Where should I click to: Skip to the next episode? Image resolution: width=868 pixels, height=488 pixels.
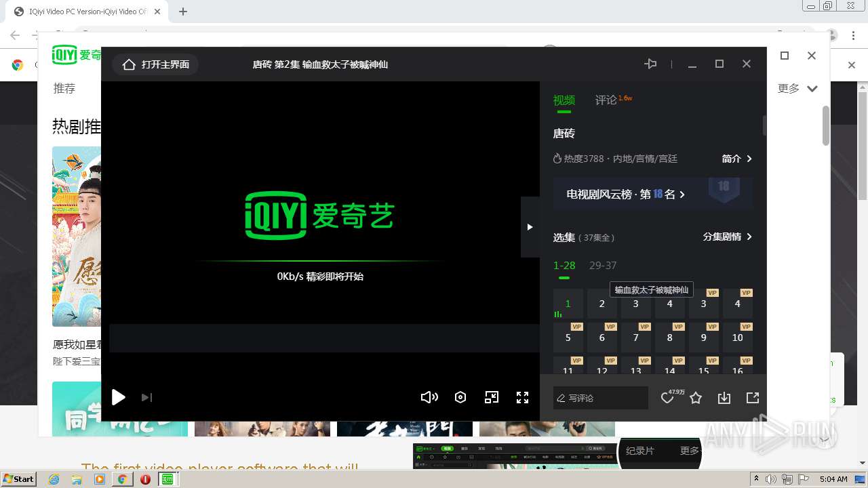pyautogui.click(x=146, y=398)
